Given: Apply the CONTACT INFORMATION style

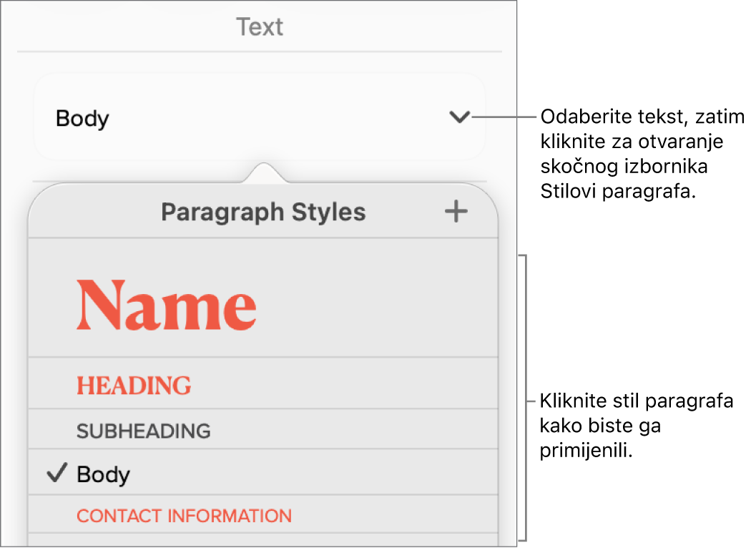Looking at the screenshot, I should pyautogui.click(x=184, y=515).
